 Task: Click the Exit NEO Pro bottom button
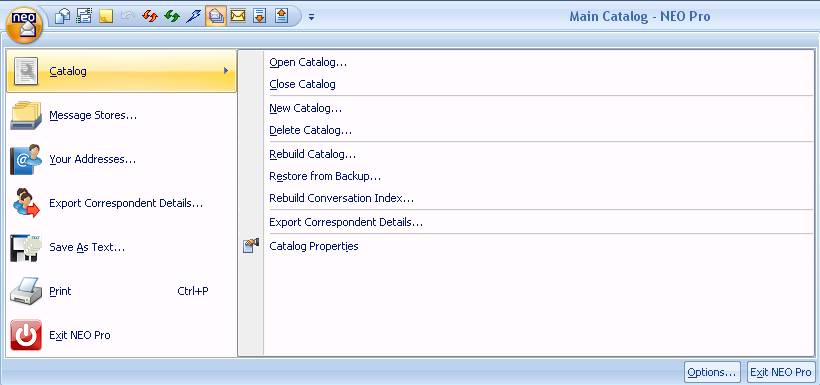coord(781,372)
